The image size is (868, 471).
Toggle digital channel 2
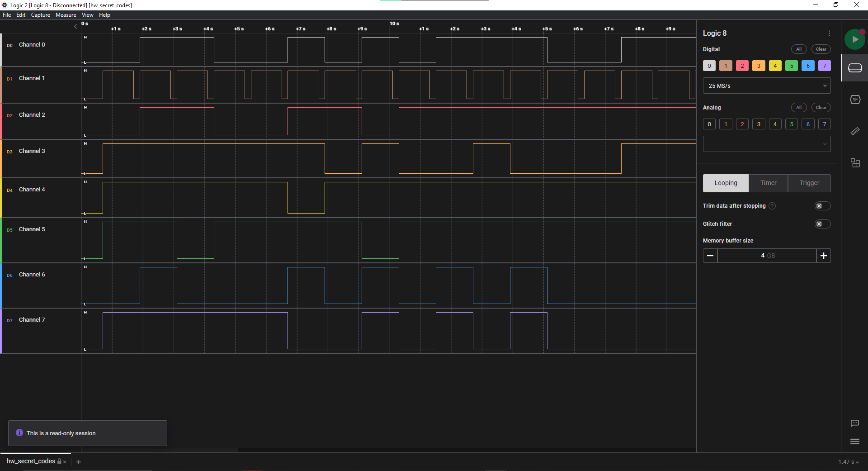742,66
